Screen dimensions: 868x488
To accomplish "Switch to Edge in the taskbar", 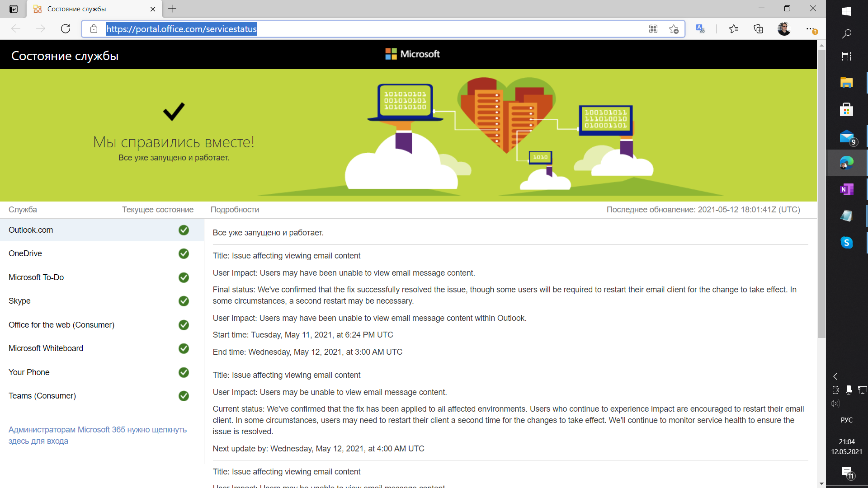I will [847, 163].
